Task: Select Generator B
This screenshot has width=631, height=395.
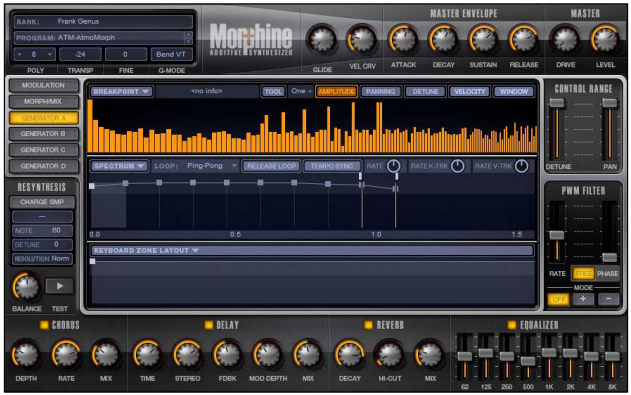Action: pyautogui.click(x=43, y=134)
